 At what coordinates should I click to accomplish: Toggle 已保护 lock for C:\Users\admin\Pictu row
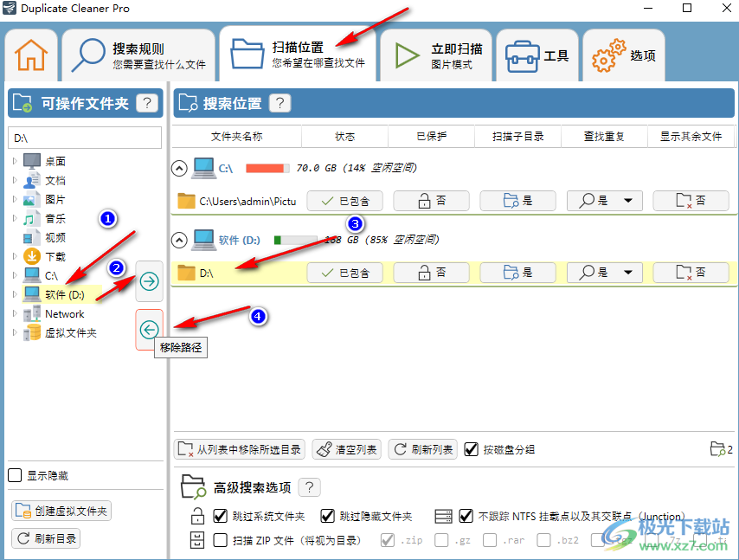(431, 201)
